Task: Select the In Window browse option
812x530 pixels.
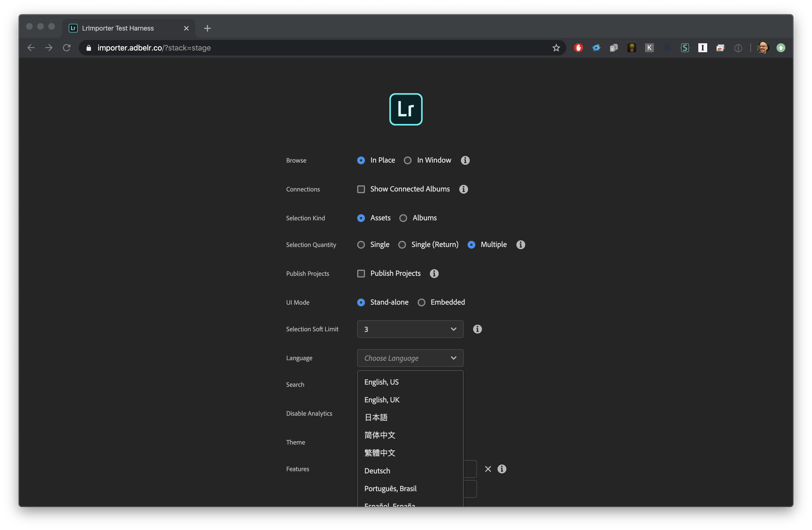Action: (x=427, y=160)
